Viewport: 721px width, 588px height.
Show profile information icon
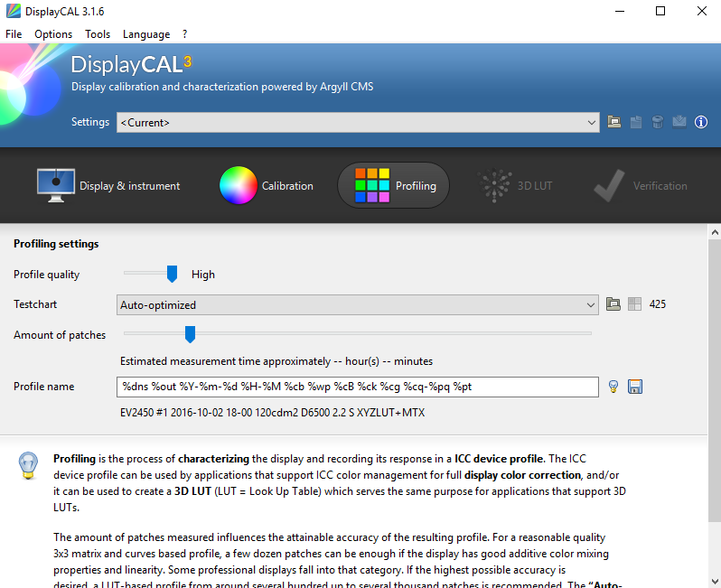pyautogui.click(x=701, y=122)
